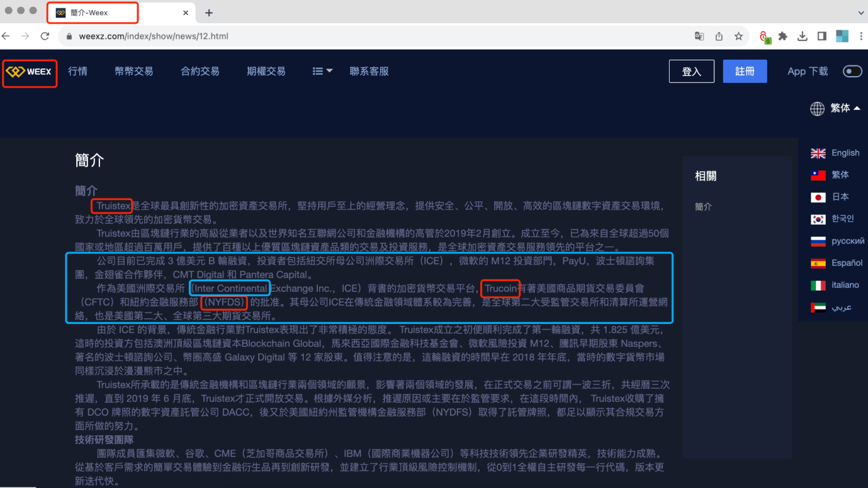Reload the page with the refresh icon
The width and height of the screenshot is (868, 488).
pos(44,36)
